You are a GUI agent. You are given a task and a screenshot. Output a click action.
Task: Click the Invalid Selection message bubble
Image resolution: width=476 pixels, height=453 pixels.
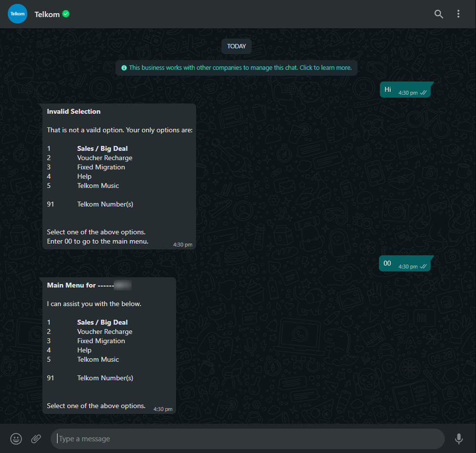coord(119,177)
